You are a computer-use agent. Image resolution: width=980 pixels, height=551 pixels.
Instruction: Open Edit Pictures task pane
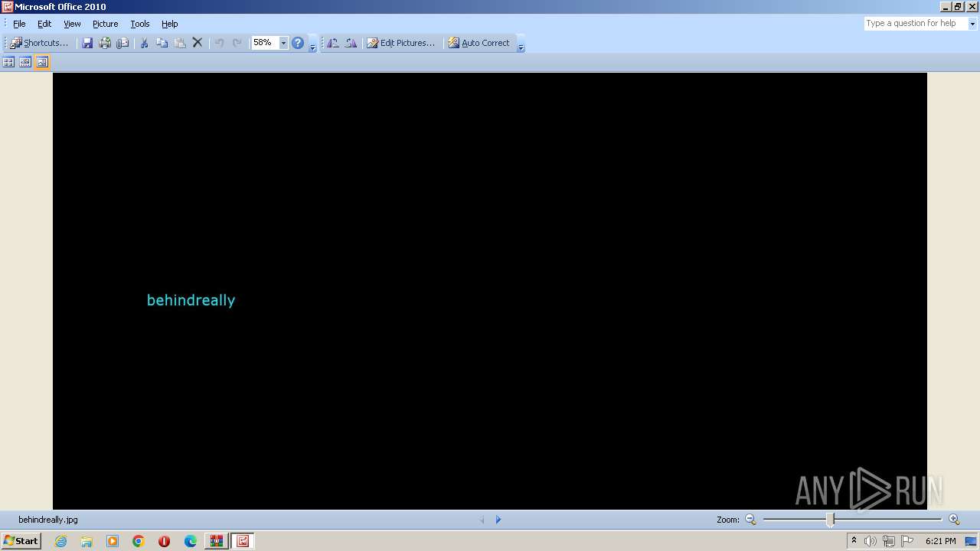(400, 43)
